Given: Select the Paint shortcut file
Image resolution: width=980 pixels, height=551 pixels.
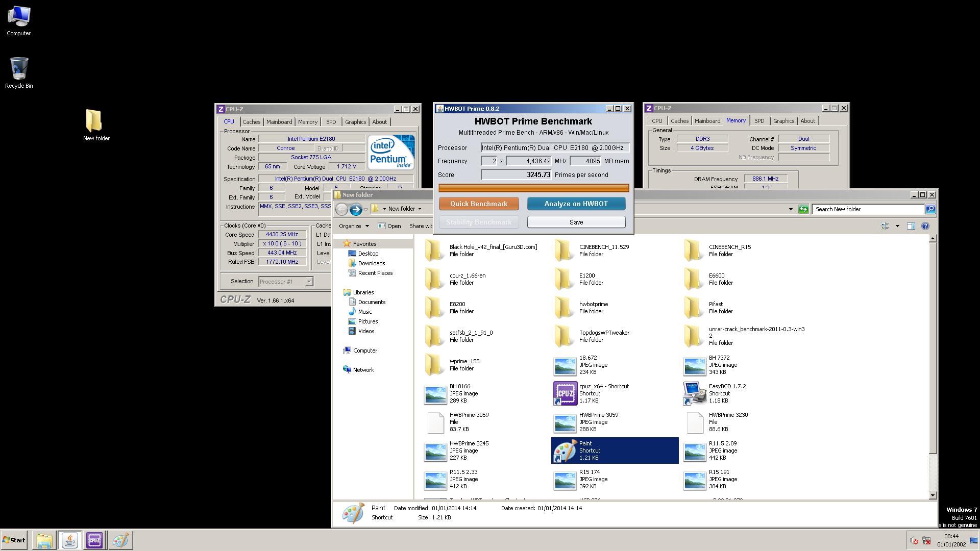Looking at the screenshot, I should (615, 450).
